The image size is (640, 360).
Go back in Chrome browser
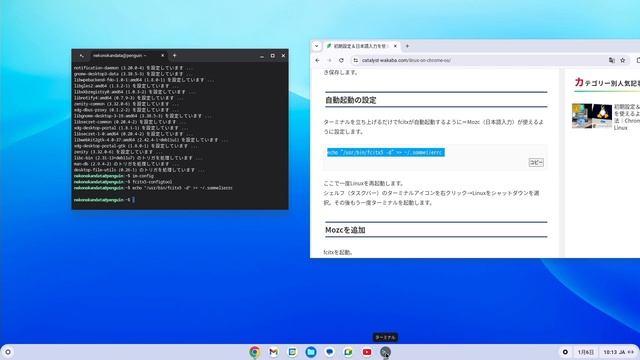coord(318,60)
